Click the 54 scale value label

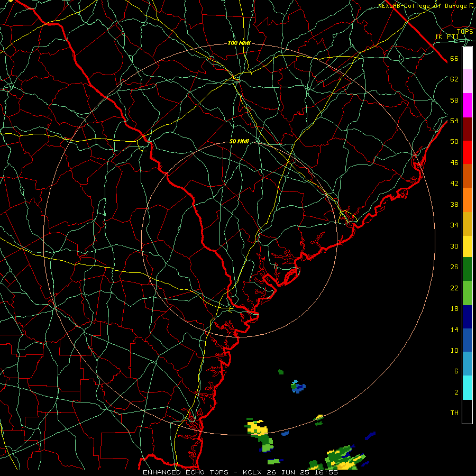[454, 121]
